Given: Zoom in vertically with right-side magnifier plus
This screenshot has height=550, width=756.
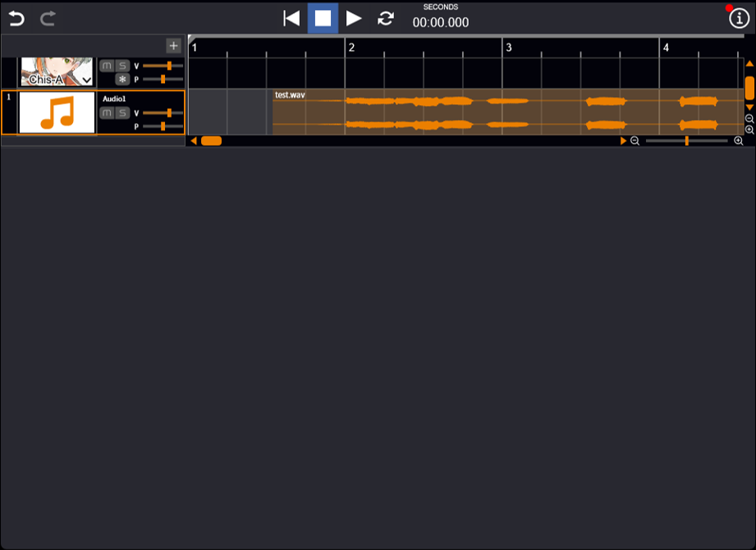Looking at the screenshot, I should click(x=749, y=130).
